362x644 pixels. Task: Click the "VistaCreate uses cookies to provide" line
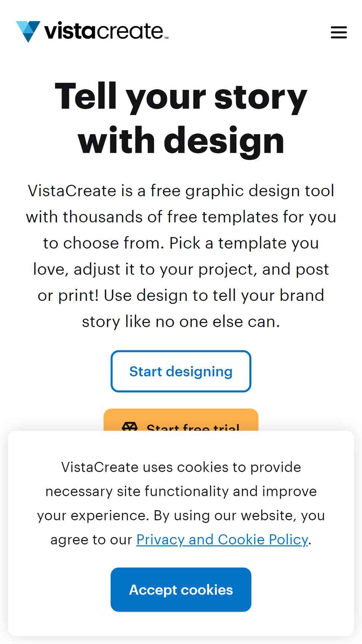pyautogui.click(x=181, y=467)
